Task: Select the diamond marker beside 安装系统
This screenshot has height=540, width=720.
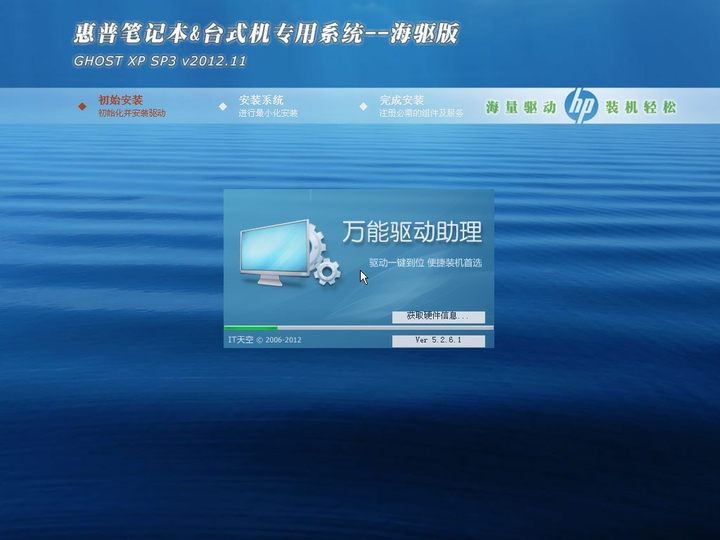Action: 223,107
